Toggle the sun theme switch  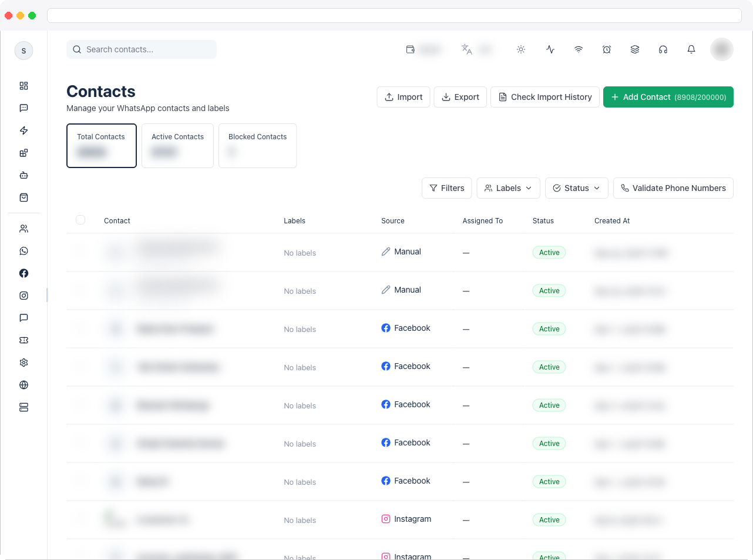[x=521, y=49]
